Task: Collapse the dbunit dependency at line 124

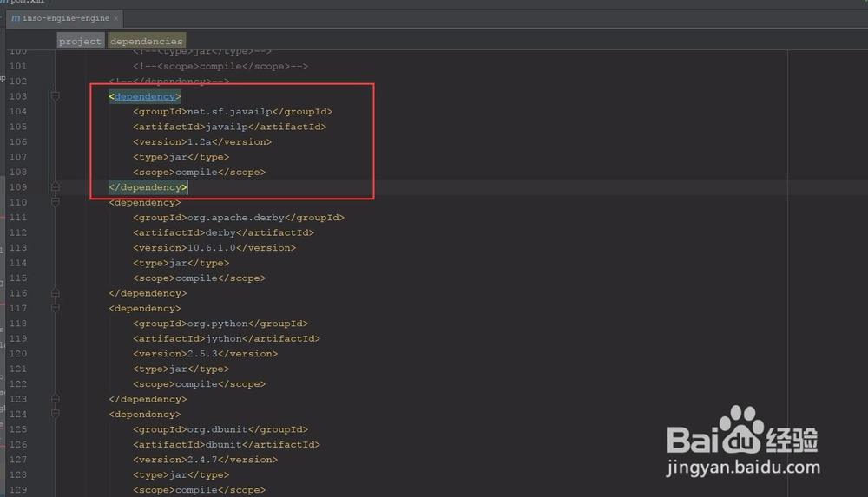Action: tap(56, 414)
